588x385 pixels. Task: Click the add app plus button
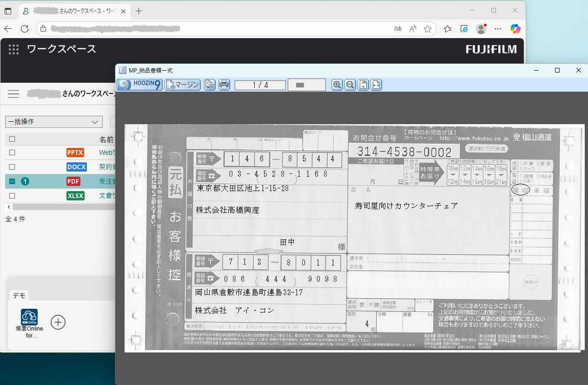58,322
